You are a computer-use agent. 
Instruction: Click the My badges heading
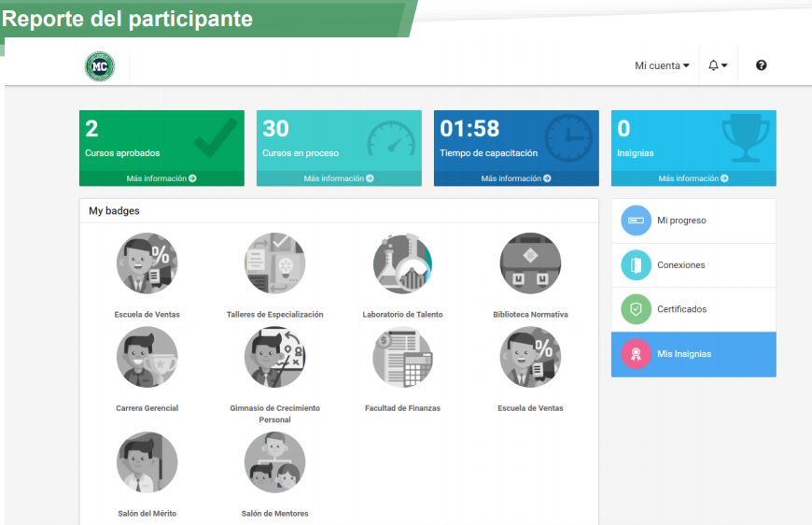pyautogui.click(x=114, y=210)
